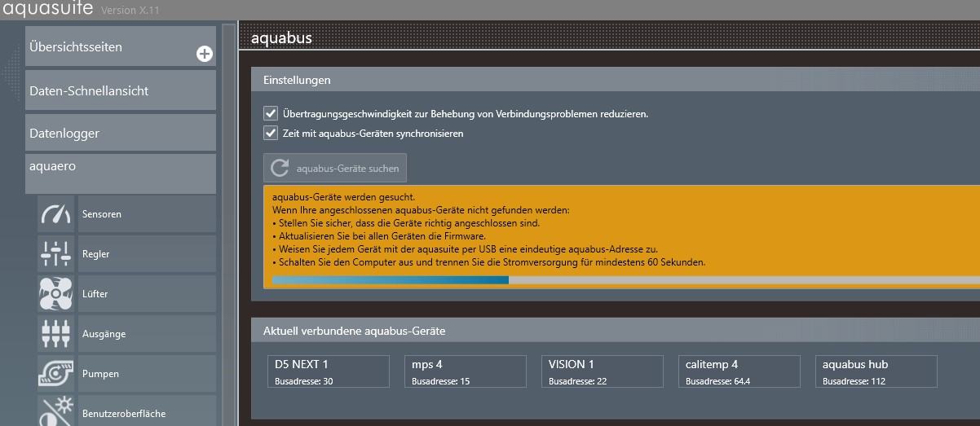Screen dimensions: 980x426
Task: Add a new overview page with plus icon
Action: [205, 54]
